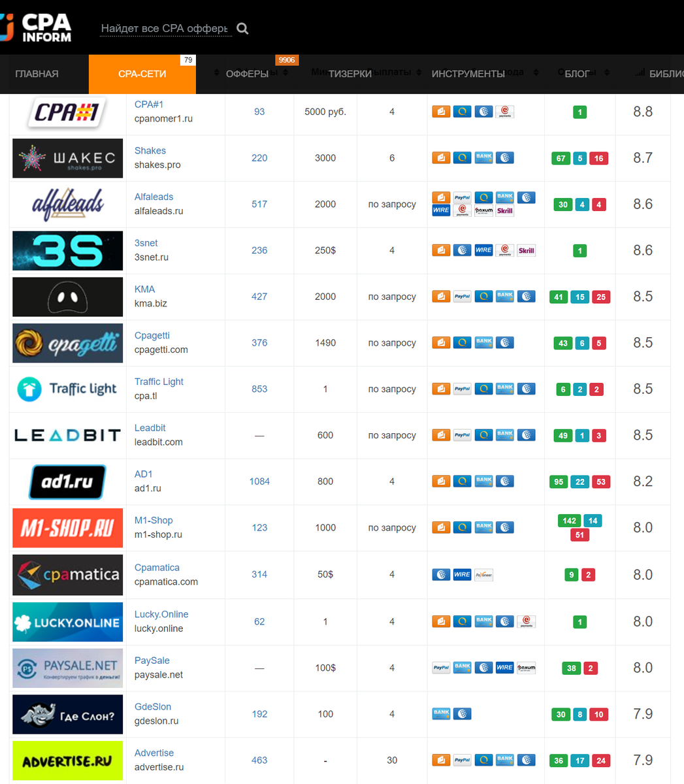This screenshot has height=784, width=684.
Task: Click Payoneer icon in Cpamatica row
Action: tap(483, 574)
